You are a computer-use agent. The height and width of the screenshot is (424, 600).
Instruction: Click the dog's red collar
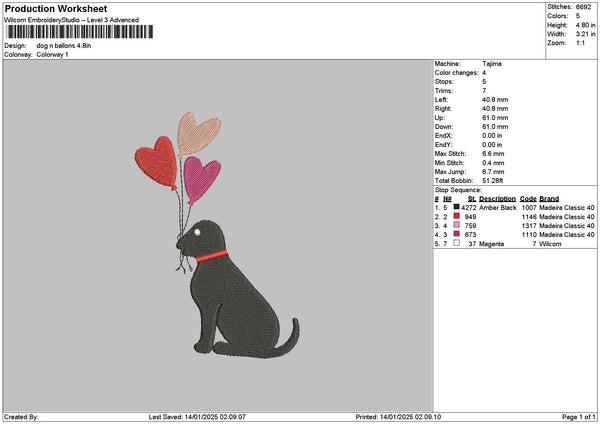click(212, 256)
